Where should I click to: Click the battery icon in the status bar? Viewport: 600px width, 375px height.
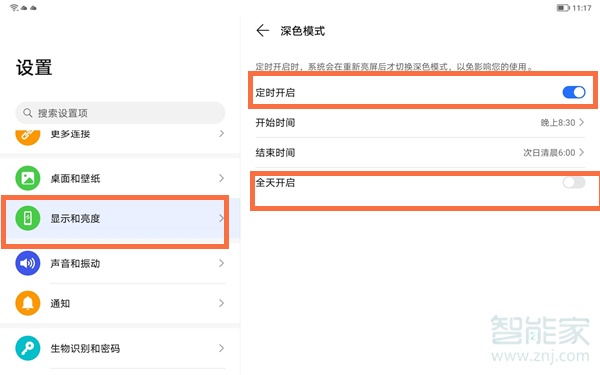(x=563, y=8)
